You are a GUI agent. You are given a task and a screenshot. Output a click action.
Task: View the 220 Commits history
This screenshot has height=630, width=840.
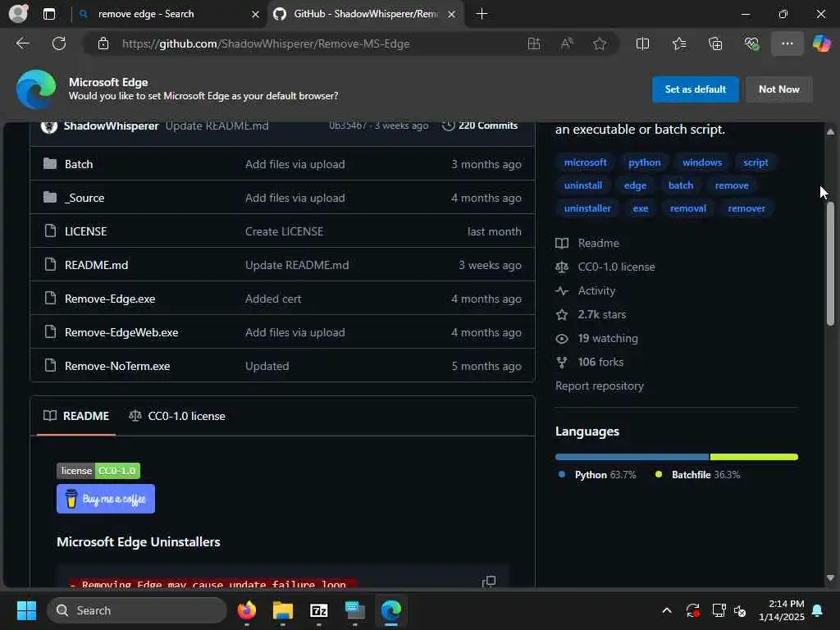click(x=479, y=126)
